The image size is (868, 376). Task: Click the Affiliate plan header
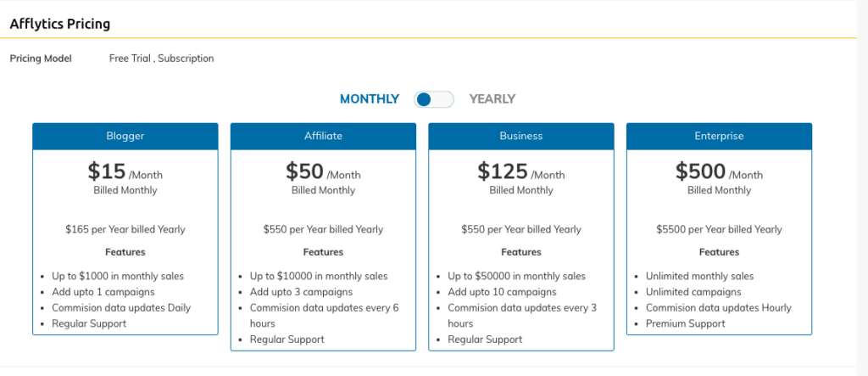(x=323, y=136)
